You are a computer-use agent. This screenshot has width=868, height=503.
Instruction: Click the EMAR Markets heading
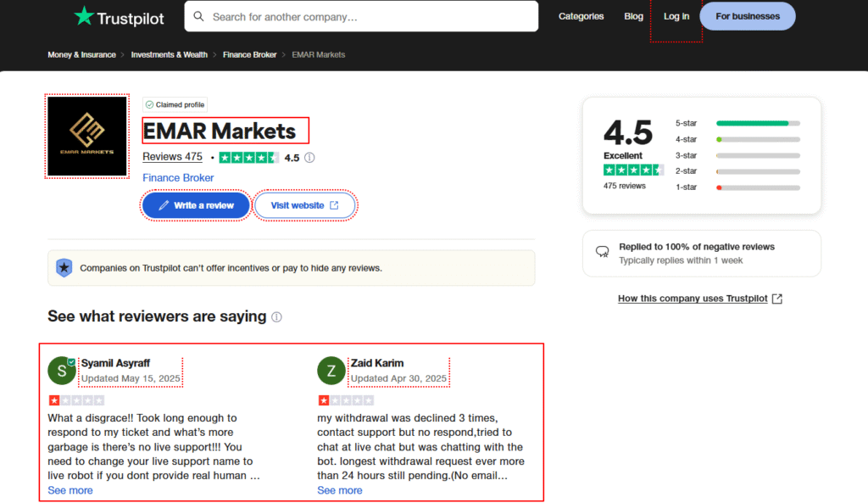[x=220, y=131]
